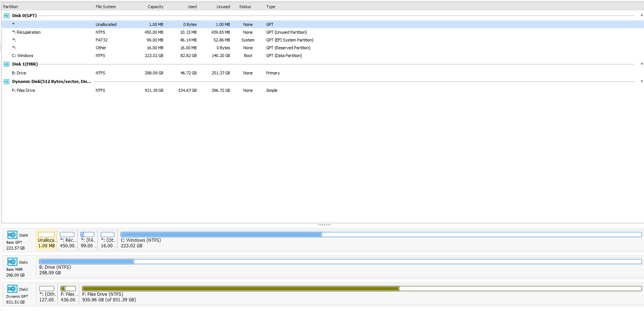The height and width of the screenshot is (311, 644).
Task: Select the FAT32 EFI system partition row
Action: pyautogui.click(x=323, y=40)
